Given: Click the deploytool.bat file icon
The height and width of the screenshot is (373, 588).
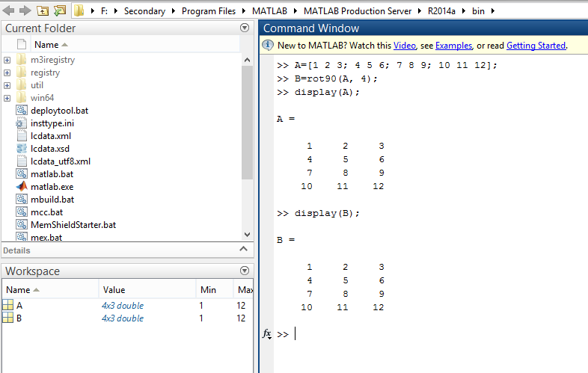Looking at the screenshot, I should (22, 110).
